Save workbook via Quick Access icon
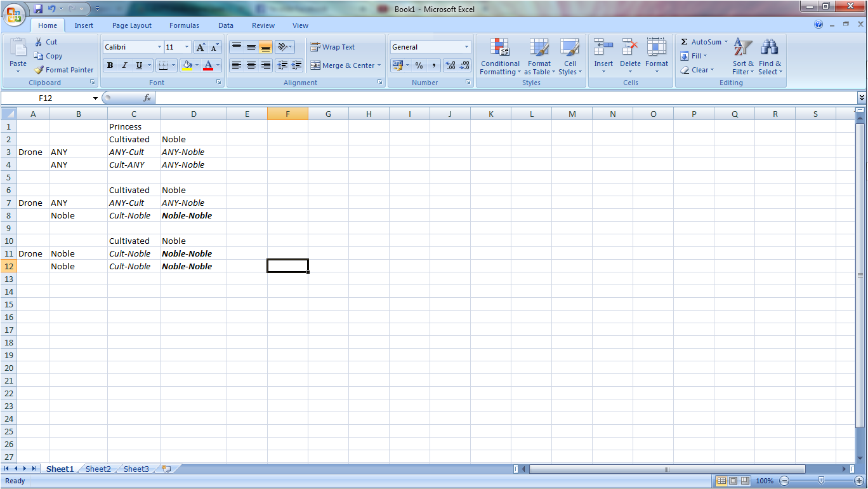Viewport: 868px width, 489px height. tap(38, 9)
